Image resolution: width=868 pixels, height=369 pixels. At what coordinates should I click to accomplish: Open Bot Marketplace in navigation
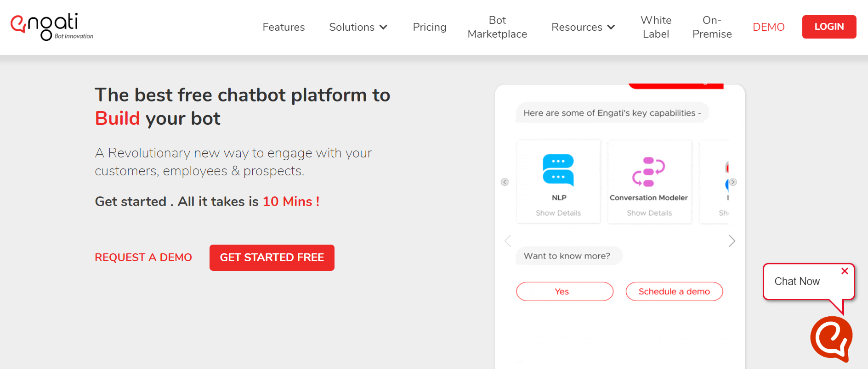(497, 27)
